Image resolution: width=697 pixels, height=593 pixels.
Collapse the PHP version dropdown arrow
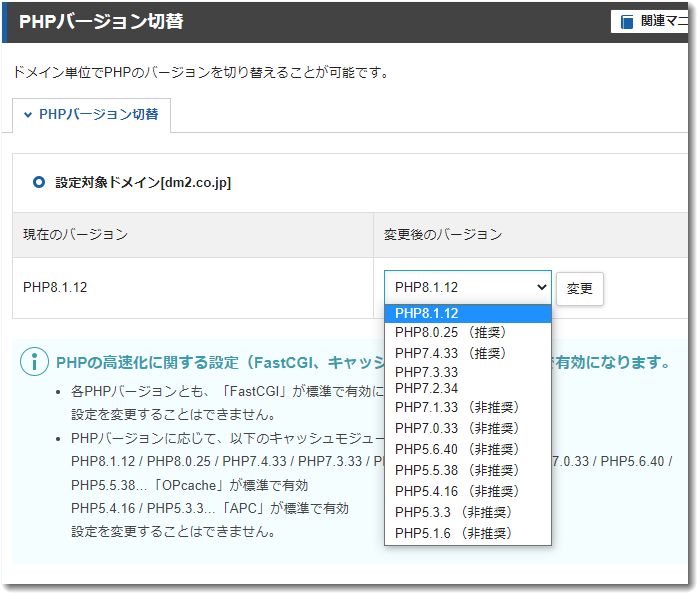coord(541,287)
